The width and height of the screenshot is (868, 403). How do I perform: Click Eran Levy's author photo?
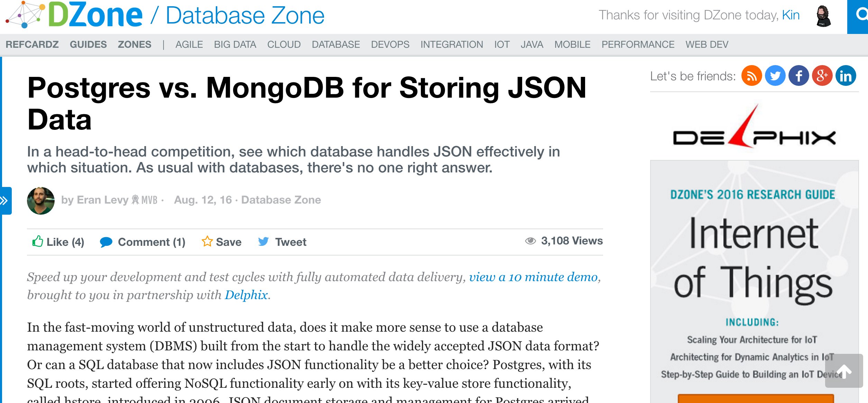pyautogui.click(x=41, y=200)
